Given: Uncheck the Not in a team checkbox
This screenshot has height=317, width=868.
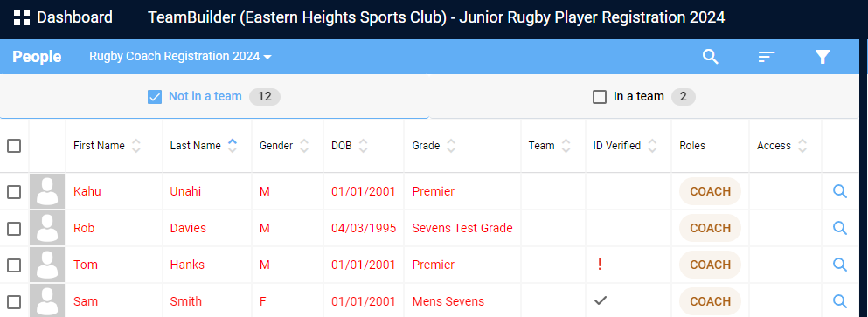Looking at the screenshot, I should click(x=155, y=97).
